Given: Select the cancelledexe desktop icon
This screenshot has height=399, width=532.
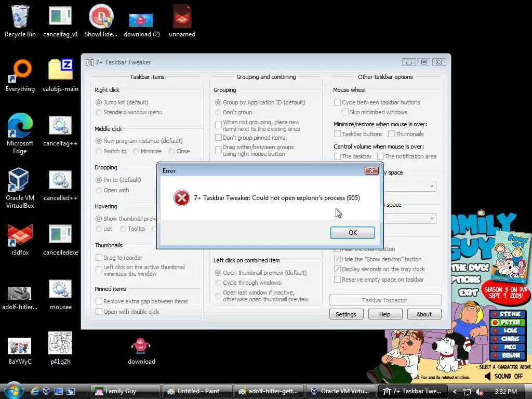Looking at the screenshot, I should coord(60,239).
